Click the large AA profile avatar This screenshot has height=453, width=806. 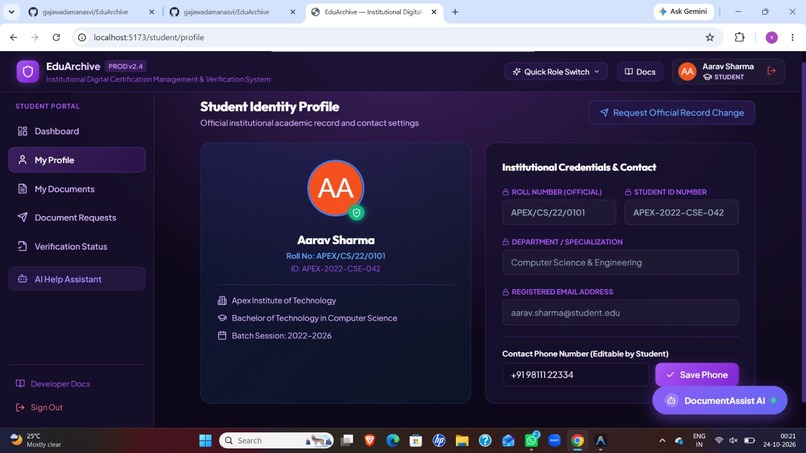pyautogui.click(x=336, y=188)
